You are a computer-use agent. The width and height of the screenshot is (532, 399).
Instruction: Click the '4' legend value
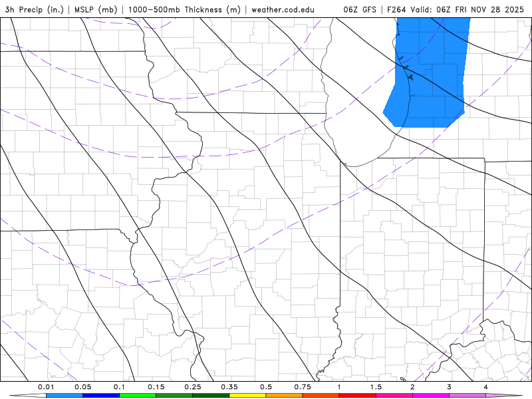pyautogui.click(x=486, y=387)
